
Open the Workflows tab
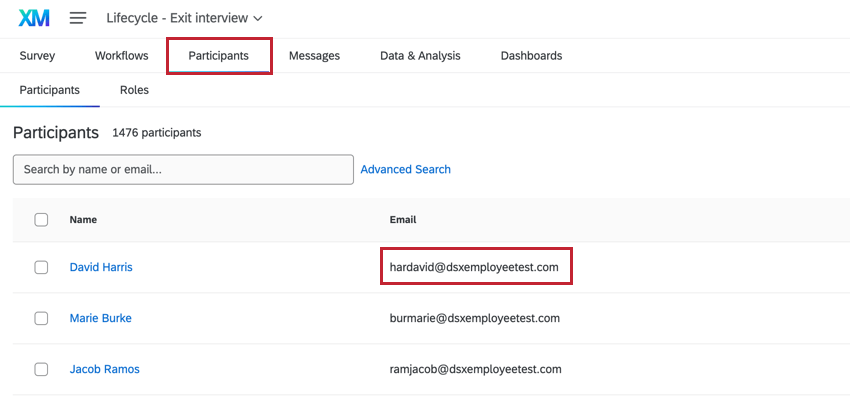121,56
